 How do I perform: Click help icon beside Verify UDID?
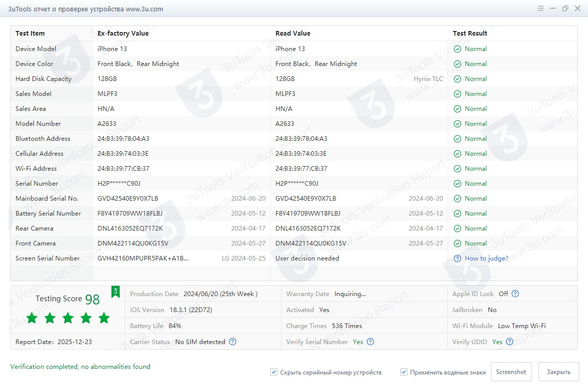[509, 342]
